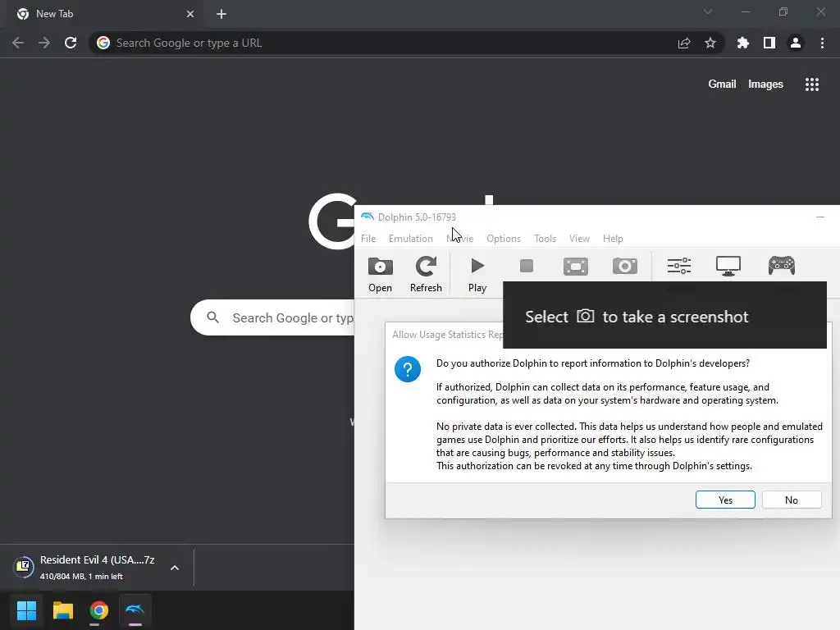The image size is (840, 630).
Task: Expand the download item options chevron
Action: (x=175, y=568)
